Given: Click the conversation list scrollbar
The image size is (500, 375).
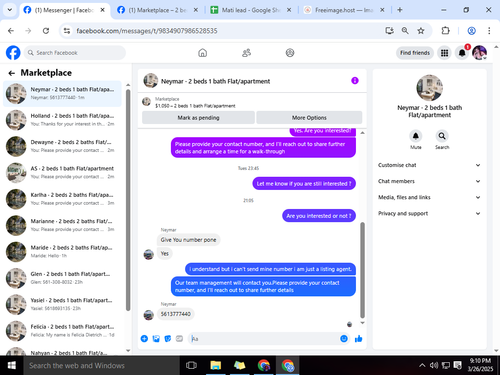Looking at the screenshot, I should 128,200.
